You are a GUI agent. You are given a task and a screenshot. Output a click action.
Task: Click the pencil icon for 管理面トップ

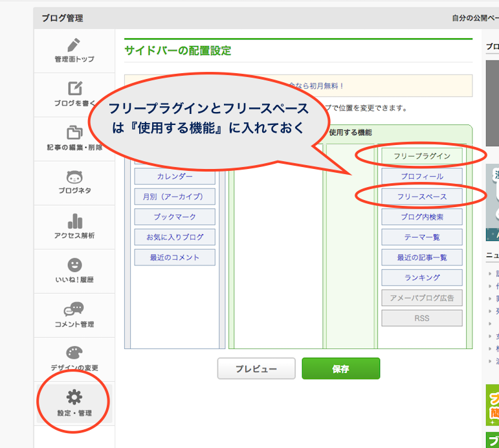click(x=74, y=45)
